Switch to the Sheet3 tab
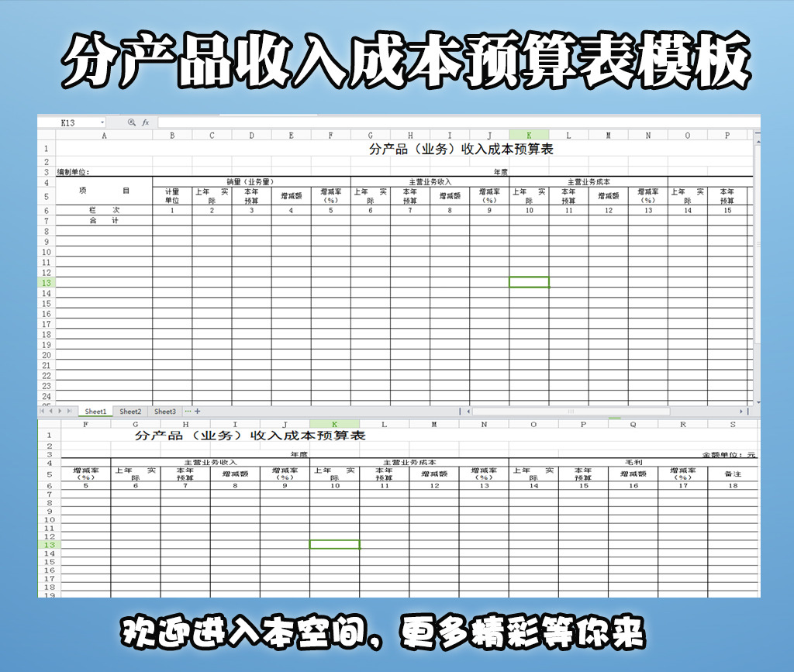The image size is (794, 672). [x=164, y=412]
